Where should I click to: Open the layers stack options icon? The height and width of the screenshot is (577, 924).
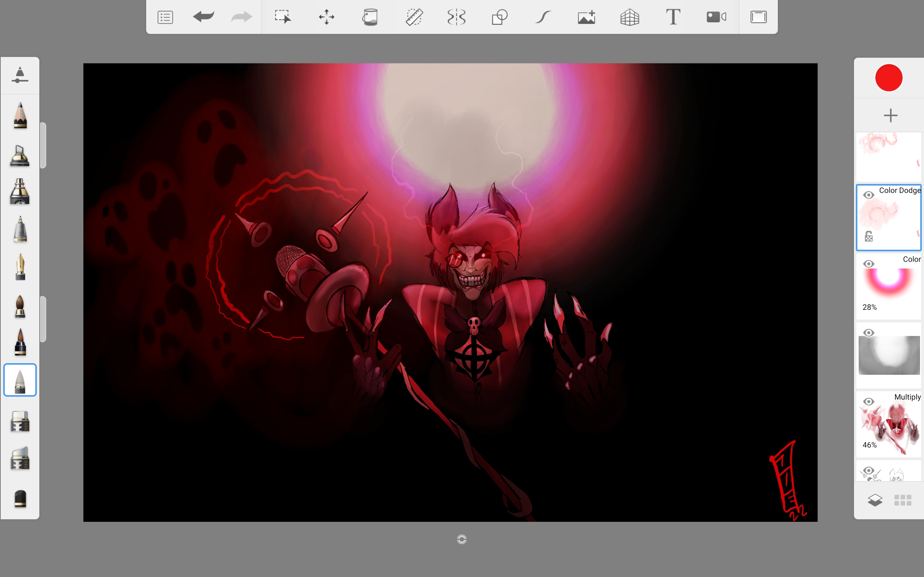click(x=875, y=500)
